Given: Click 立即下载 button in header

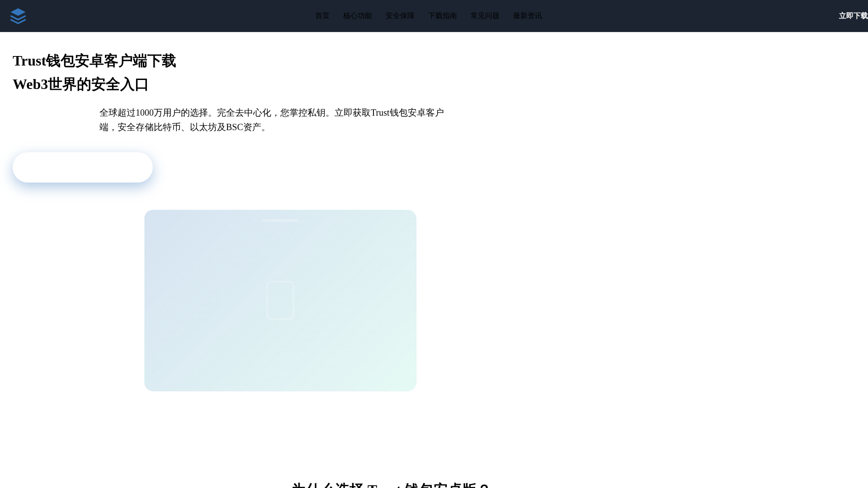Looking at the screenshot, I should click(853, 16).
